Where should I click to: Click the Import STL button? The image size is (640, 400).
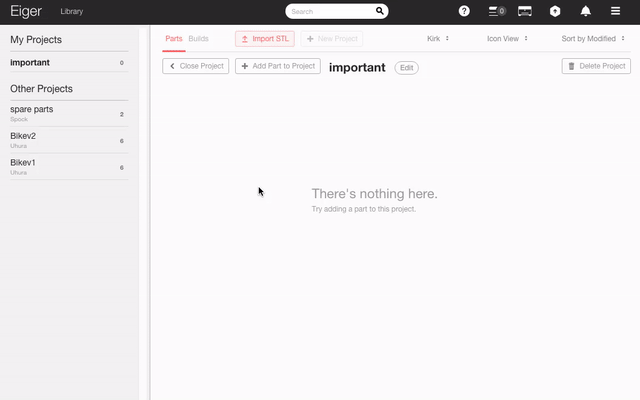[265, 39]
